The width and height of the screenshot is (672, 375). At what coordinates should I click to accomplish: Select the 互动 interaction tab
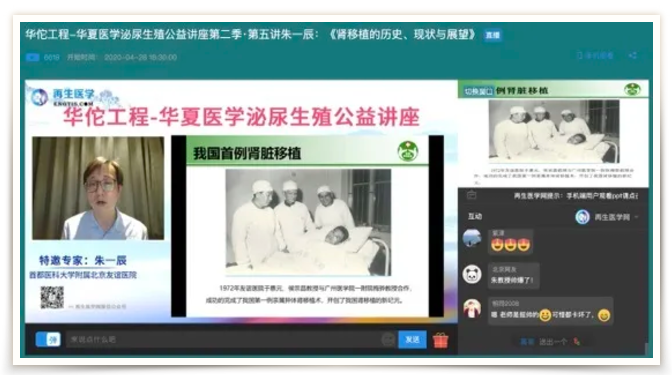click(475, 216)
